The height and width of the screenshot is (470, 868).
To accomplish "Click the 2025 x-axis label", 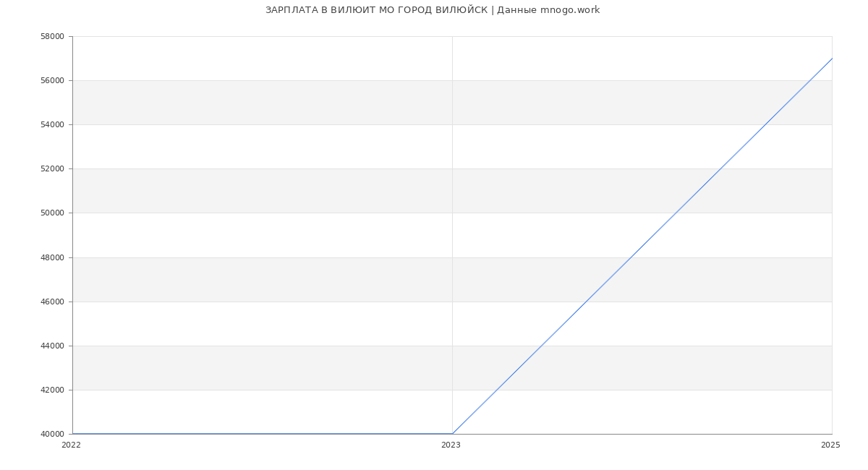I will pos(830,445).
